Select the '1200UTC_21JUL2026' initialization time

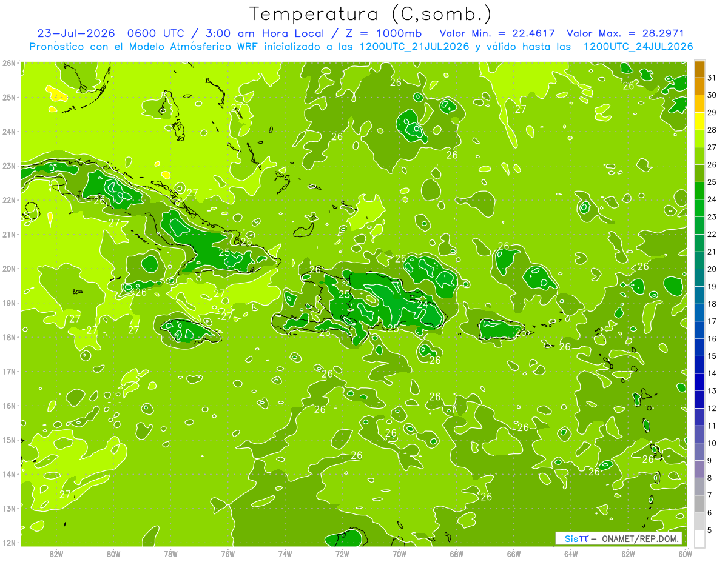(414, 46)
